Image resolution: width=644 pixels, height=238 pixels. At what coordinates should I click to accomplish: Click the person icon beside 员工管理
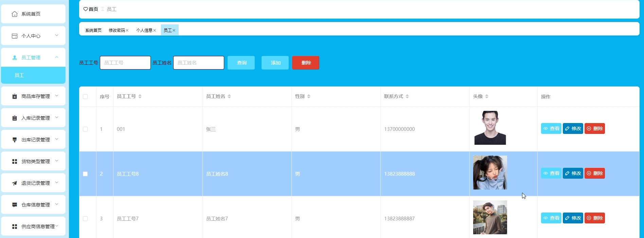coord(15,58)
